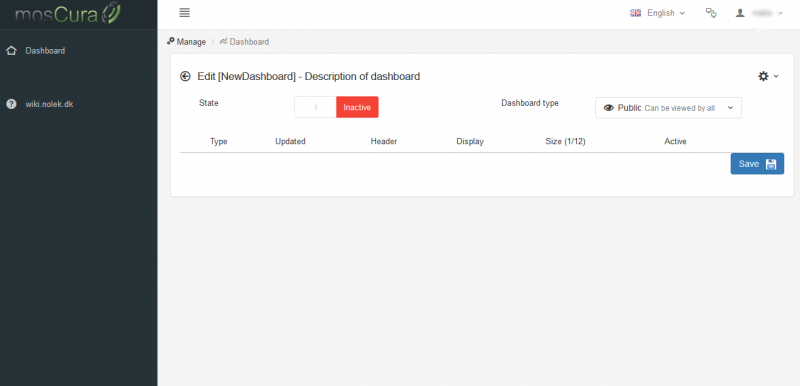Click the Active column header
The height and width of the screenshot is (386, 800).
[x=675, y=141]
